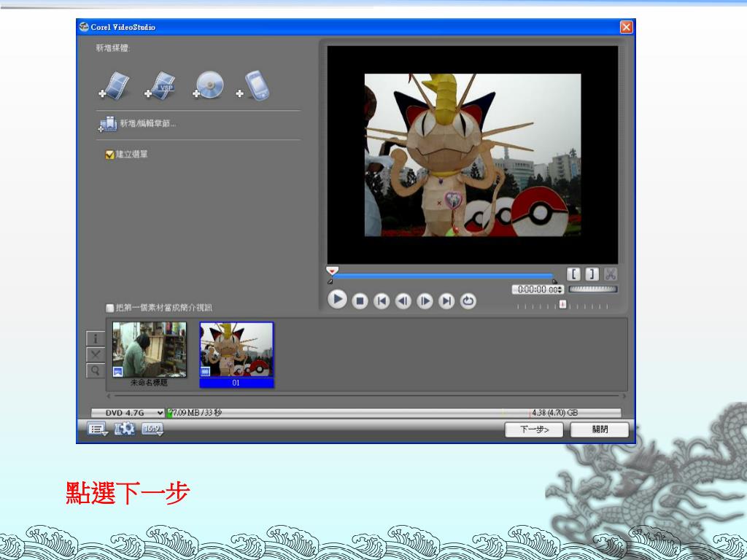Image resolution: width=747 pixels, height=560 pixels.
Task: Show clip information via the i icon
Action: click(x=96, y=338)
